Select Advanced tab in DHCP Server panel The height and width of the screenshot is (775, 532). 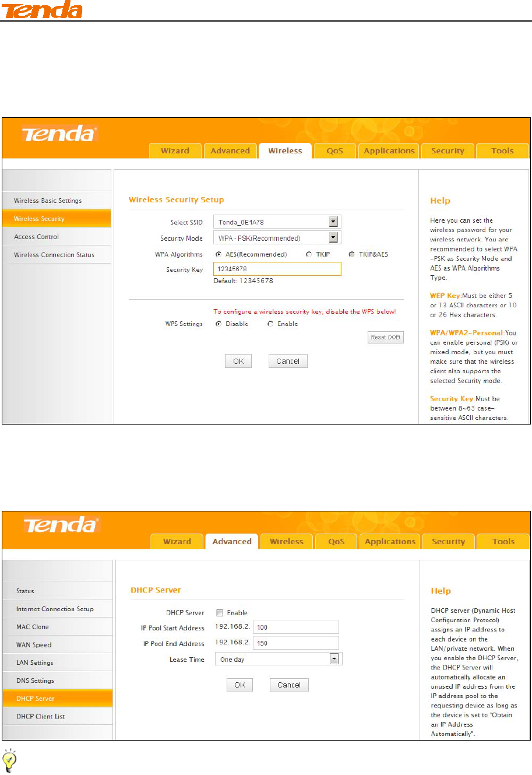click(x=232, y=541)
